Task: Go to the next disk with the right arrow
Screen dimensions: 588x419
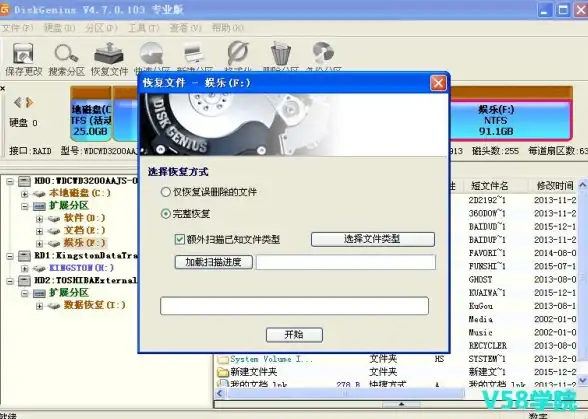Action: 30,102
